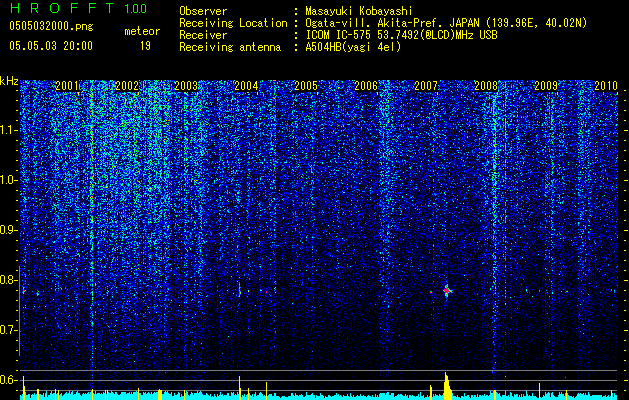Click the 2008 time marker

(x=486, y=86)
